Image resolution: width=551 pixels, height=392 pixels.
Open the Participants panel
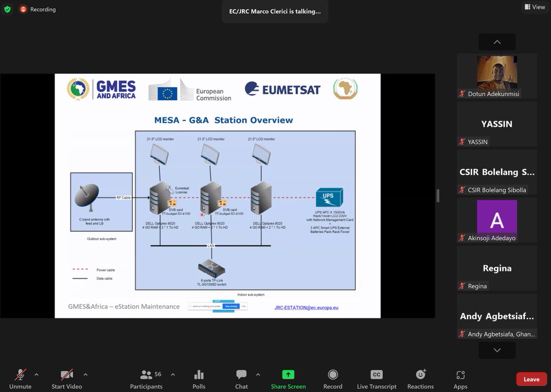click(x=146, y=379)
